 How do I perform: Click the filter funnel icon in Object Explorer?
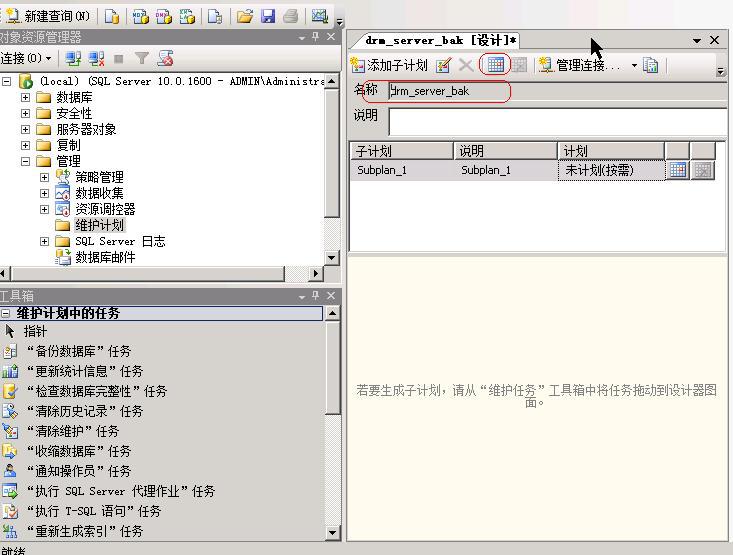coord(142,59)
